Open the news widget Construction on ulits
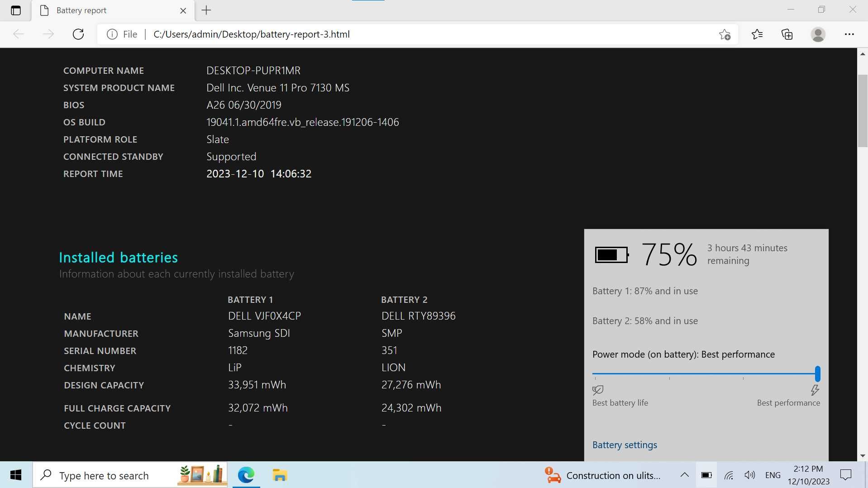Screen dimensions: 868x488 [x=602, y=475]
